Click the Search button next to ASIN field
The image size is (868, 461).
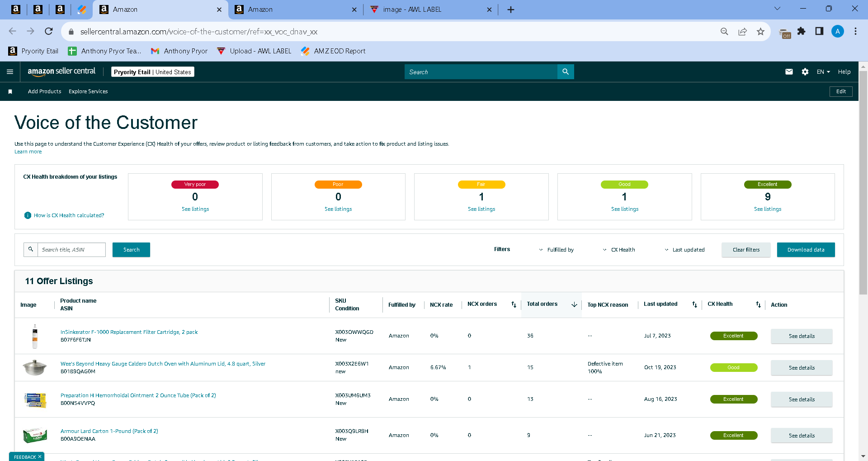pos(131,250)
